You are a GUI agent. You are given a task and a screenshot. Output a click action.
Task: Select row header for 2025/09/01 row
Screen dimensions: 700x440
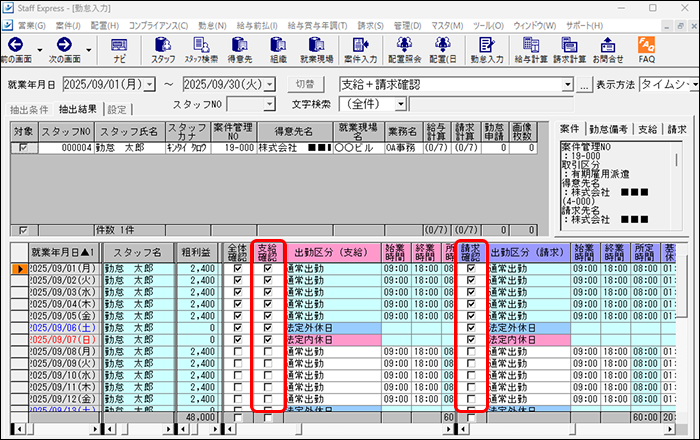tap(20, 269)
